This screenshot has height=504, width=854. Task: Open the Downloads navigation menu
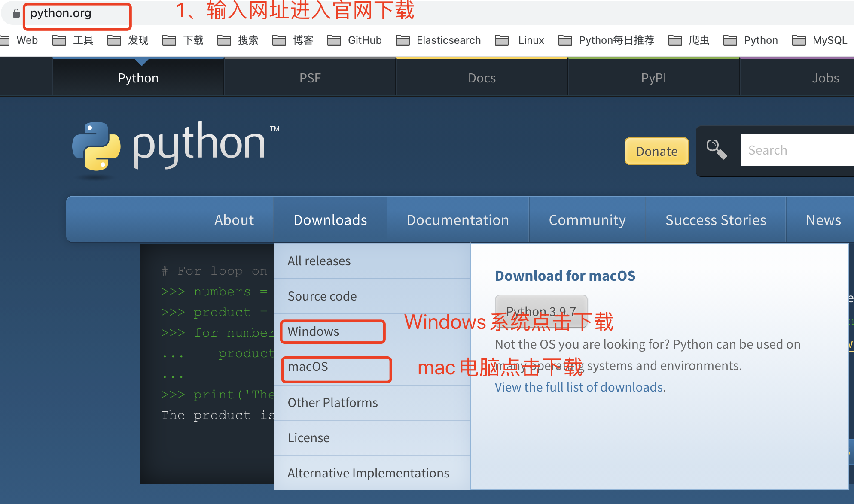pos(330,220)
